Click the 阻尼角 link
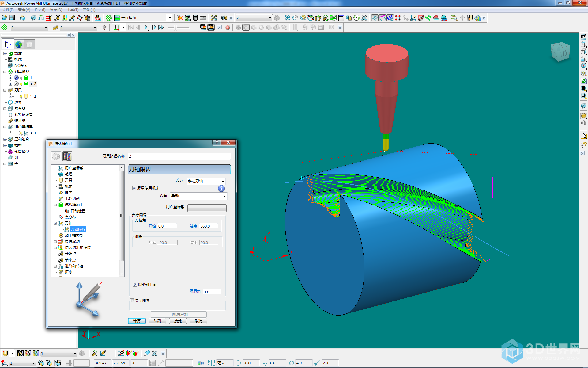Screen dimensions: 588x368 pyautogui.click(x=195, y=291)
